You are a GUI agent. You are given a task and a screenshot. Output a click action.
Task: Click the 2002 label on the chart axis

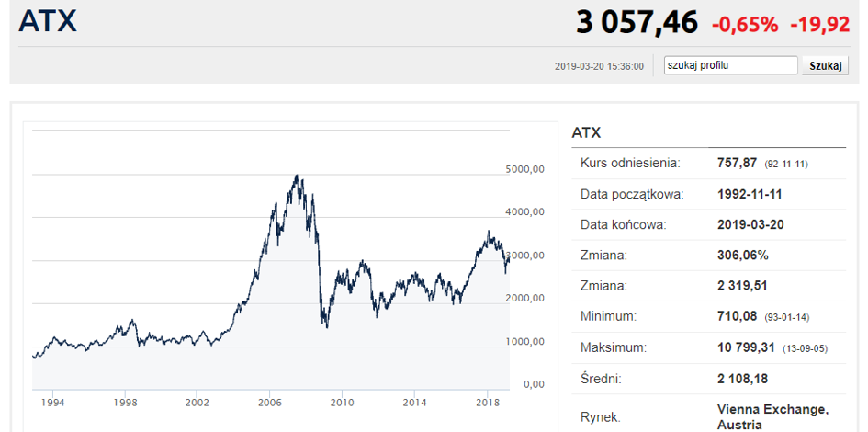tap(197, 402)
